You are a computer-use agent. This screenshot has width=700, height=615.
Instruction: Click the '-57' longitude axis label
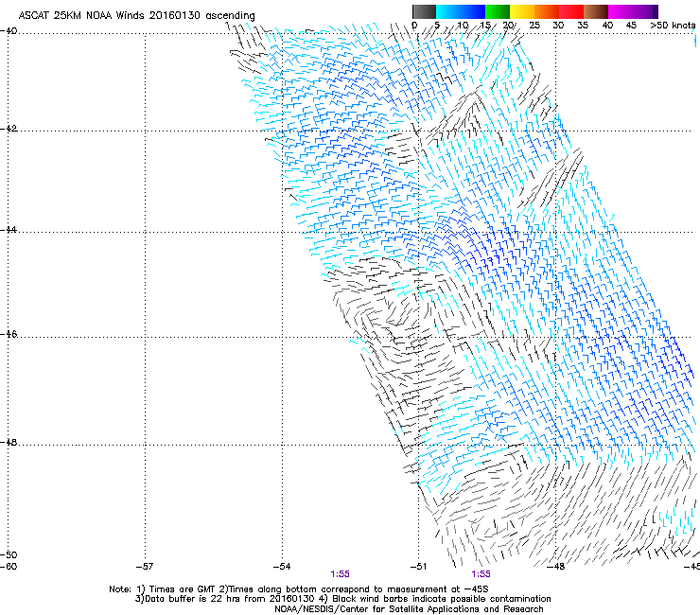pos(145,567)
